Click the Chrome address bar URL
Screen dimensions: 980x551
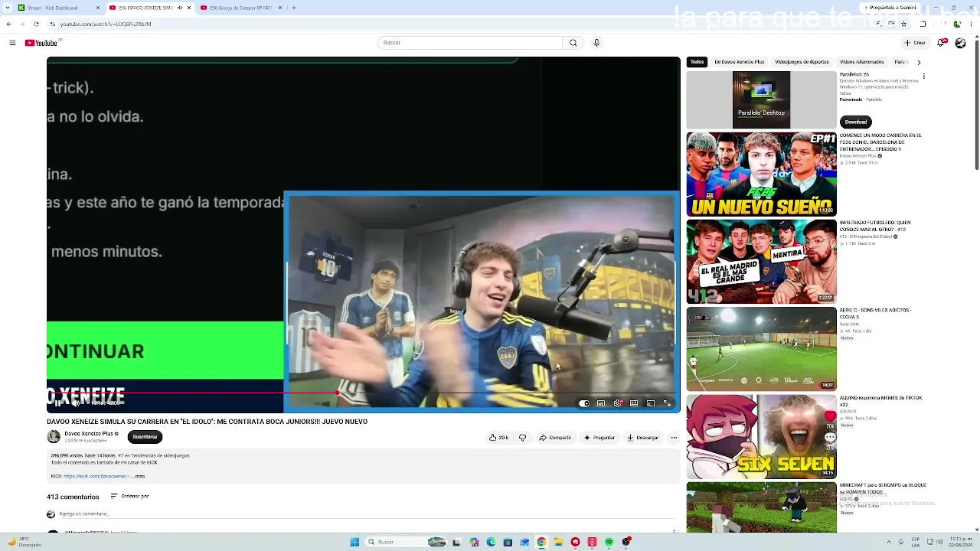click(106, 24)
